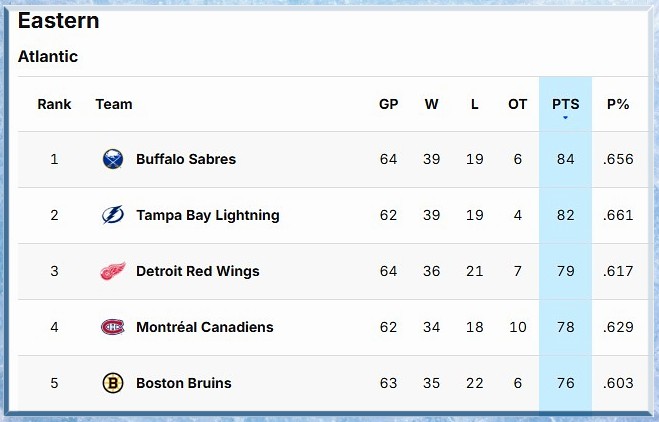Click the Boston Bruins logo icon
The image size is (659, 422).
(x=113, y=383)
